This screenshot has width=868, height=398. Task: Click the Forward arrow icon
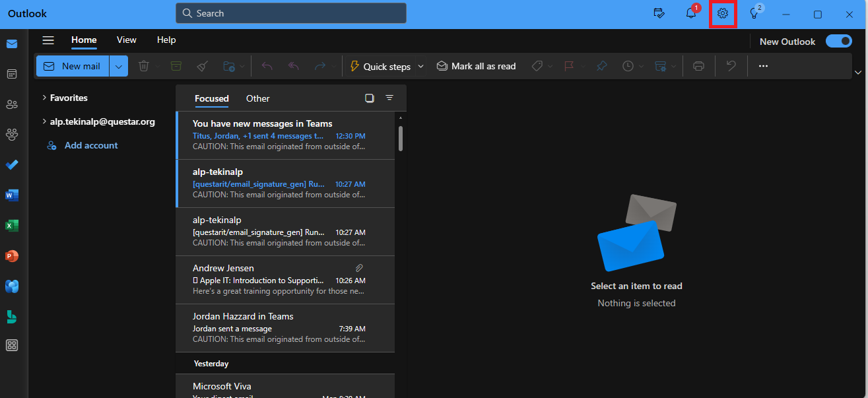coord(320,66)
